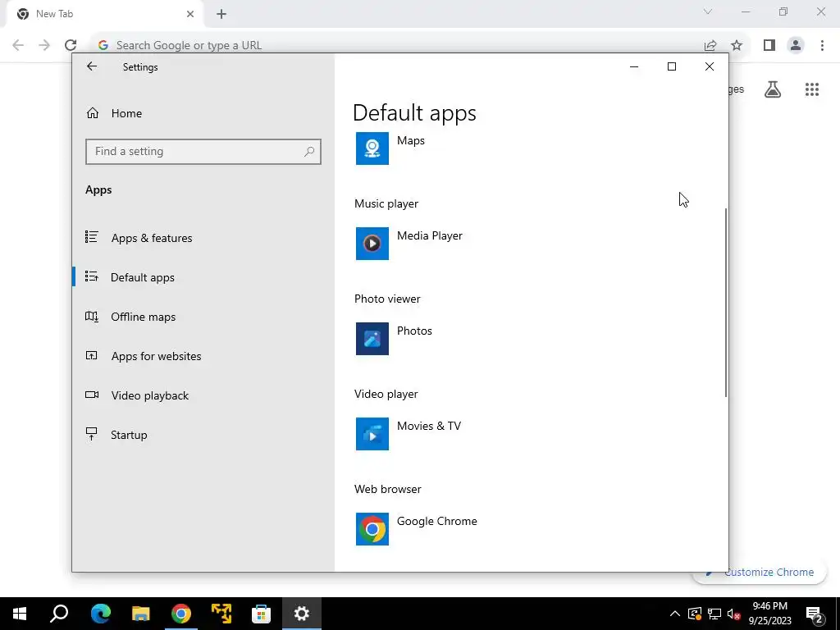Click the Media Player icon tile
Viewport: 840px width, 630px height.
point(372,244)
